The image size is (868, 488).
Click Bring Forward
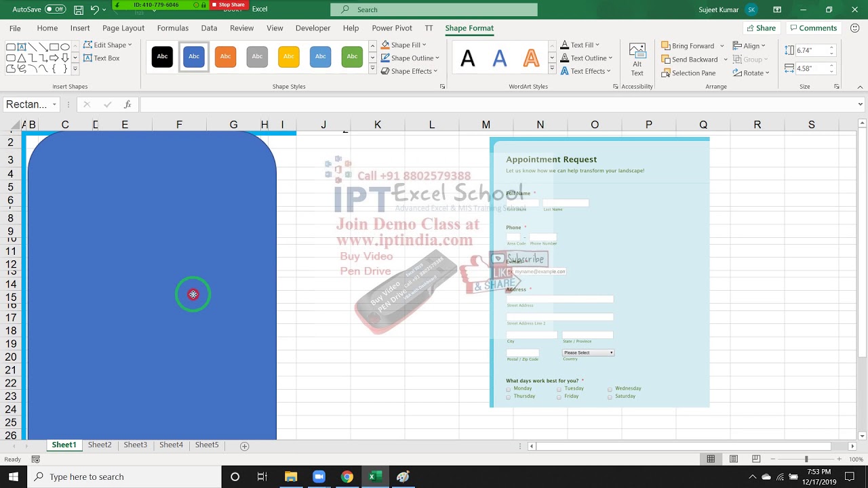point(688,45)
